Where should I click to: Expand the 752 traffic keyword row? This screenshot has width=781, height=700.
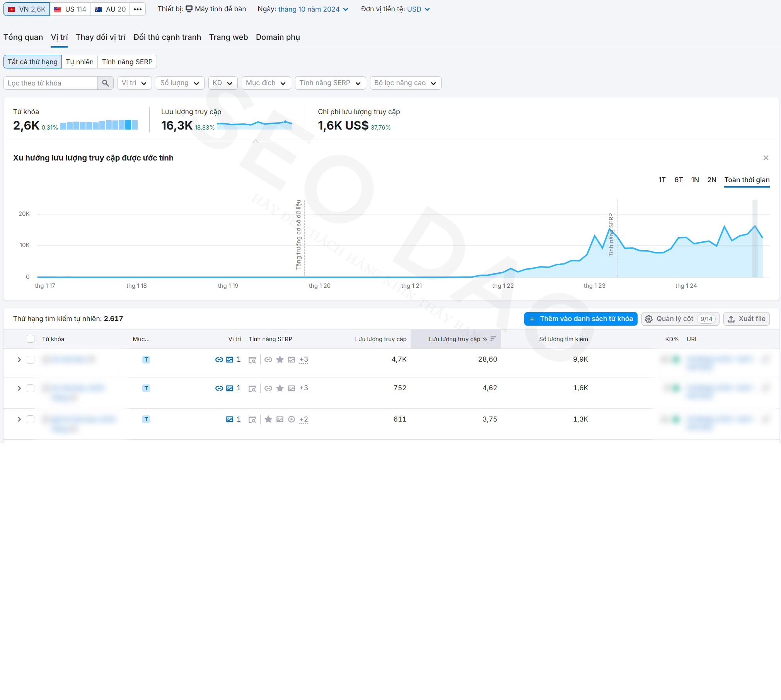click(x=19, y=388)
